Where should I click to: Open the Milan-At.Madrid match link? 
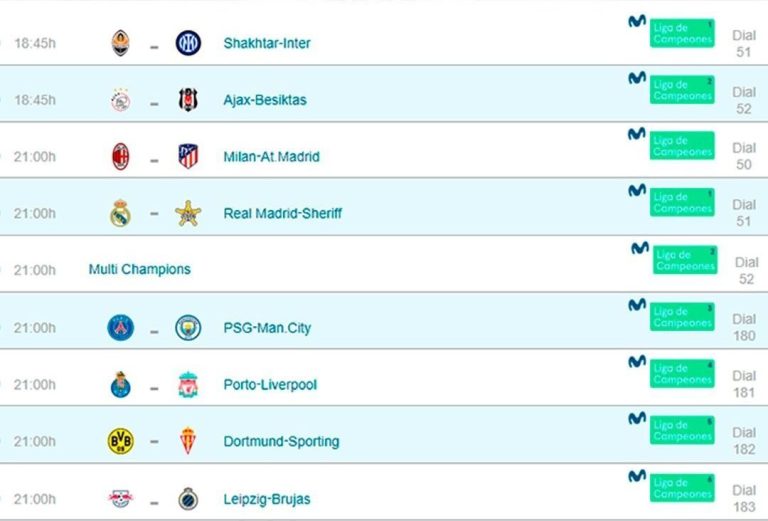(271, 157)
